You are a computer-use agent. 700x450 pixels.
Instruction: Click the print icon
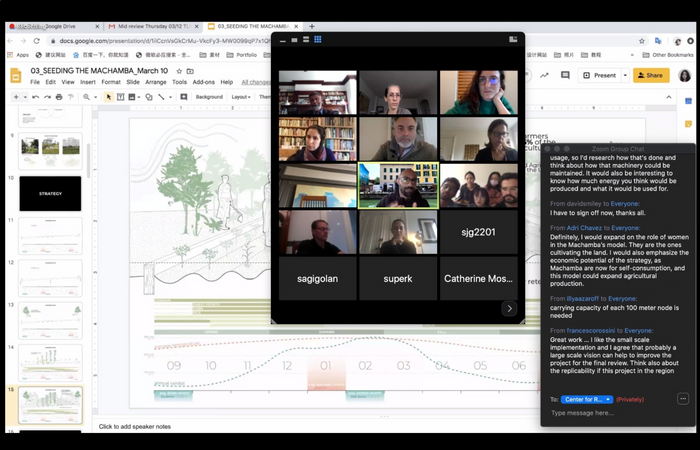tap(59, 97)
